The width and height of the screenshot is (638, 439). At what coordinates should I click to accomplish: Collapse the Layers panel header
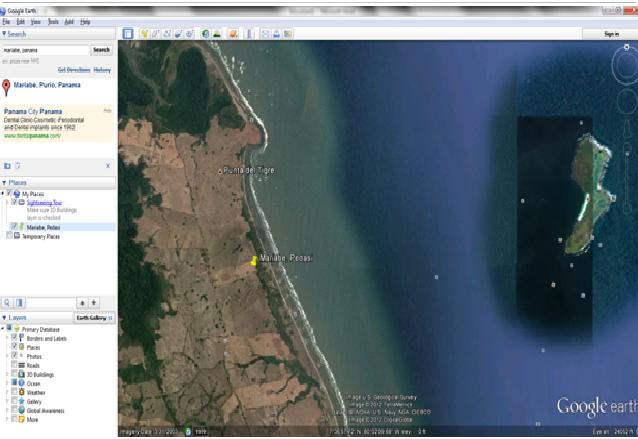click(4, 317)
